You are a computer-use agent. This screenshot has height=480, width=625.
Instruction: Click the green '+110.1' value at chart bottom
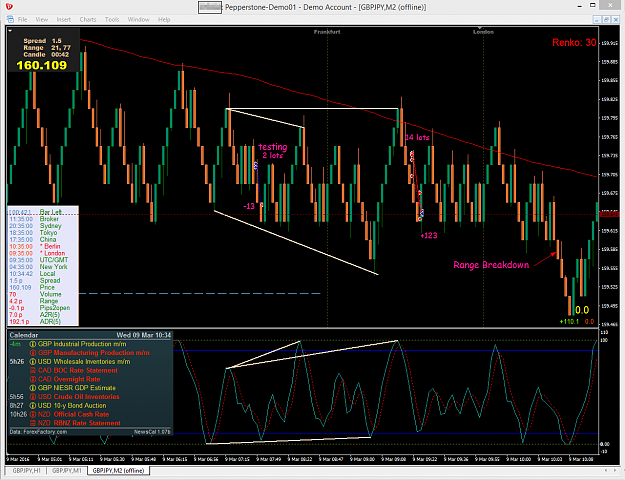[x=569, y=321]
